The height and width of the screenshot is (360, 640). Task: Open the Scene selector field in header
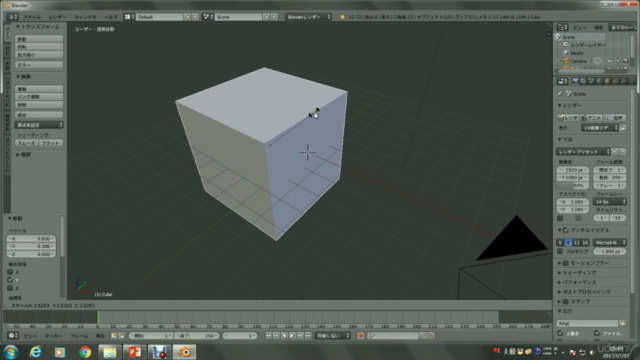pos(238,17)
